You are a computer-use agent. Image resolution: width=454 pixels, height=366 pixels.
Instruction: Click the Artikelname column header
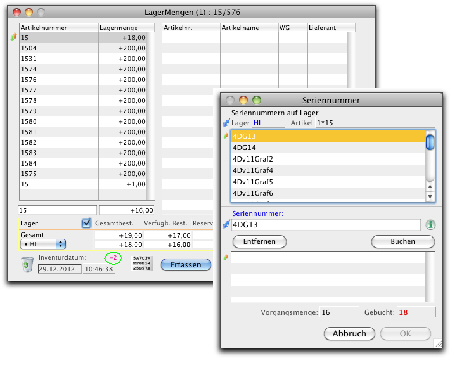click(249, 27)
